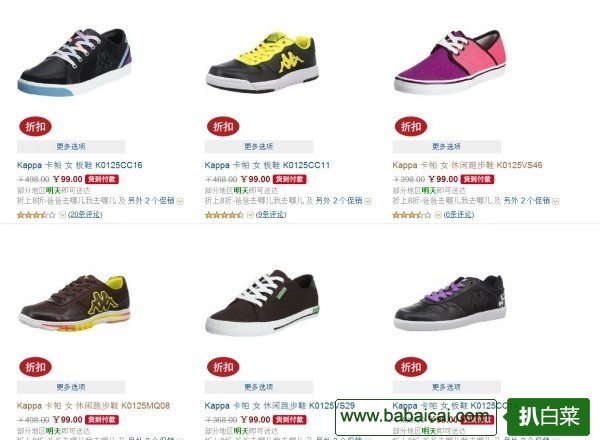Open the black shoe with blue sole image
Image resolution: width=600 pixels, height=440 pixels.
tap(75, 62)
